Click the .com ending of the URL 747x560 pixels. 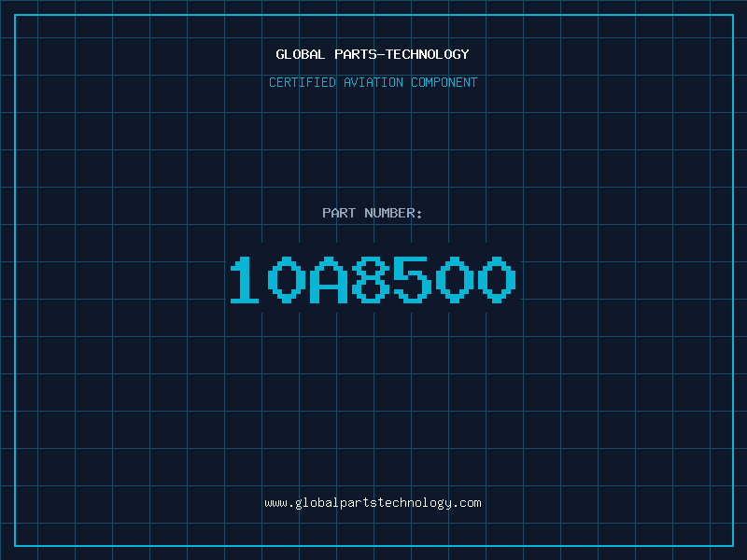tap(467, 503)
